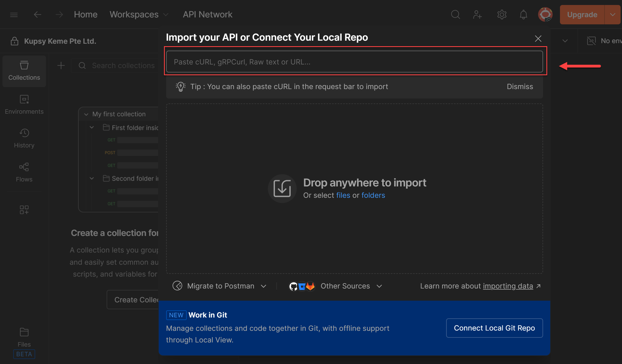Viewport: 622px width, 364px height.
Task: Dismiss the cURL import tip
Action: (520, 87)
